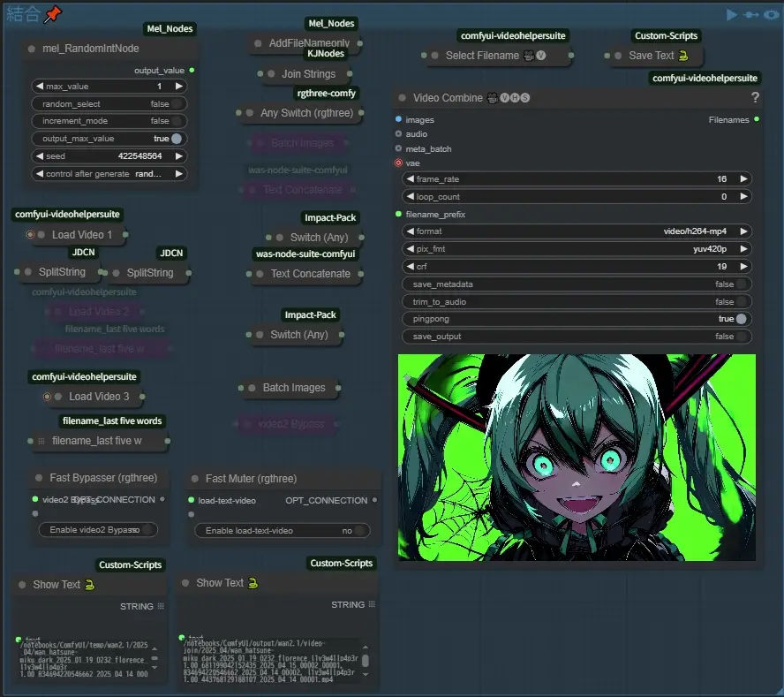Click the Text Concatenate node's collapse dot
The width and height of the screenshot is (784, 697).
[x=260, y=274]
